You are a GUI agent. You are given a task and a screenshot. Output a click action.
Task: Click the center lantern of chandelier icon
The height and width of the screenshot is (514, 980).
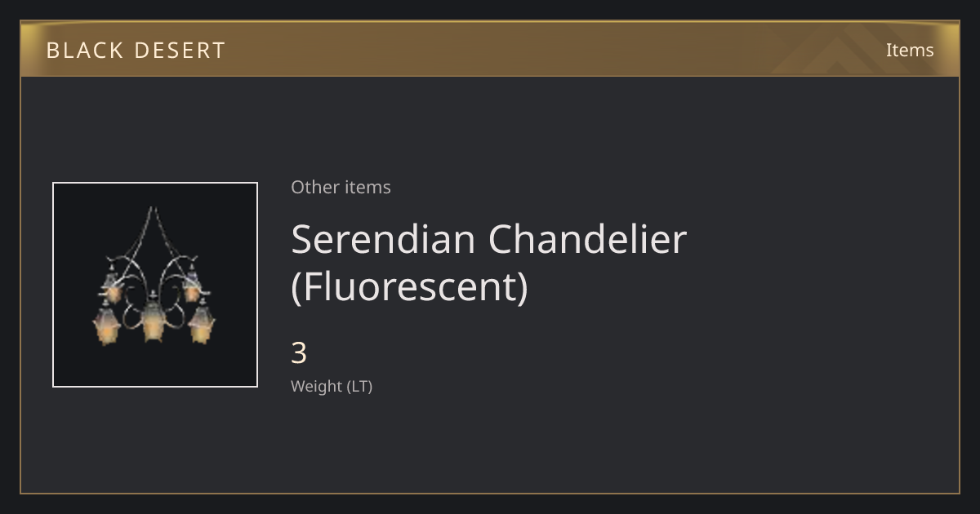point(154,321)
